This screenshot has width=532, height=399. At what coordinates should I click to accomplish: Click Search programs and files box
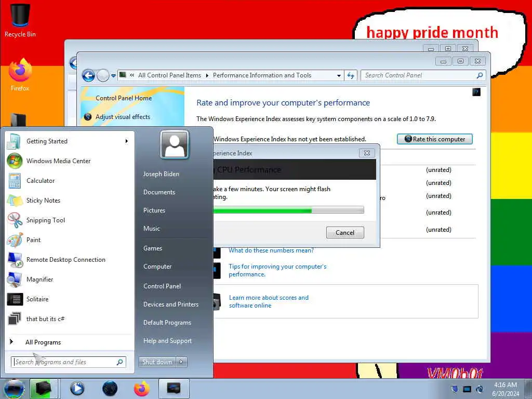coord(68,362)
